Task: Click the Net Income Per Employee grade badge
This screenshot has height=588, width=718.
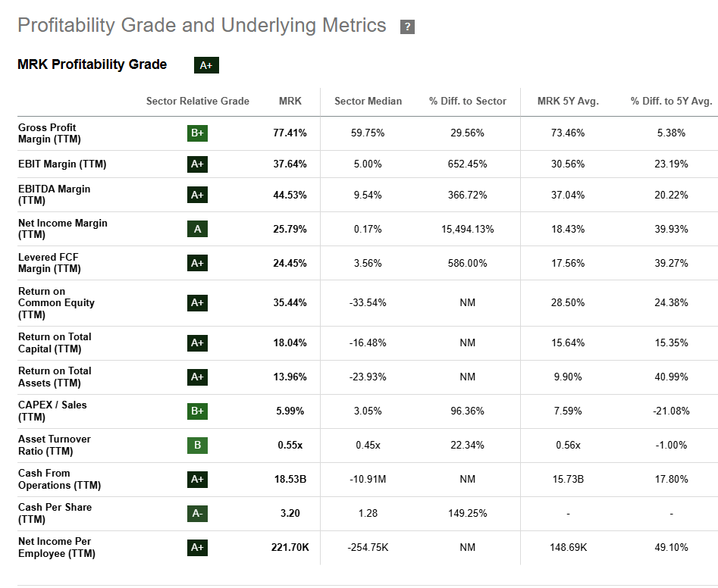Action: point(197,547)
